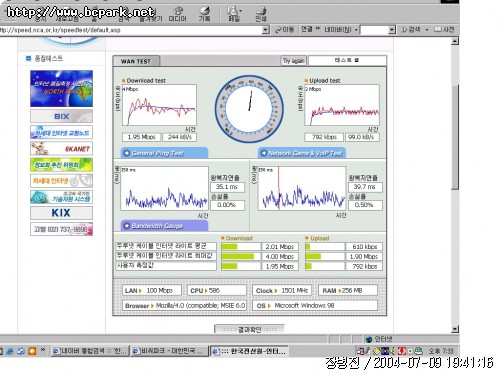Open the Naver search box dropdown arrow
Viewport: 500px width, 375px height.
(x=392, y=30)
